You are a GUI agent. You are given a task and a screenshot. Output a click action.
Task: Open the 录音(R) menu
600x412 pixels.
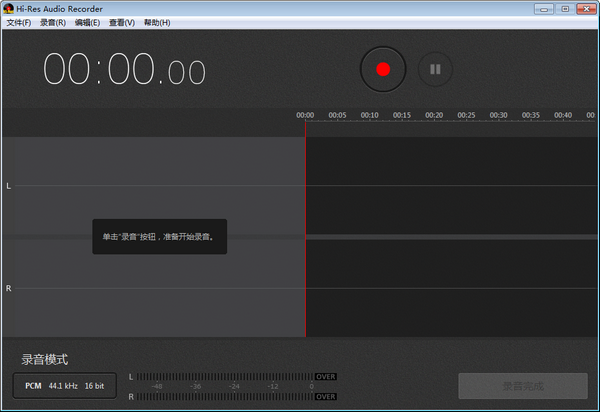click(53, 22)
